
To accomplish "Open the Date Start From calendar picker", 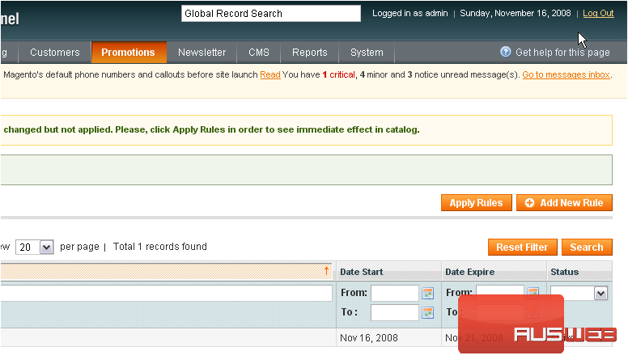I will pos(428,294).
